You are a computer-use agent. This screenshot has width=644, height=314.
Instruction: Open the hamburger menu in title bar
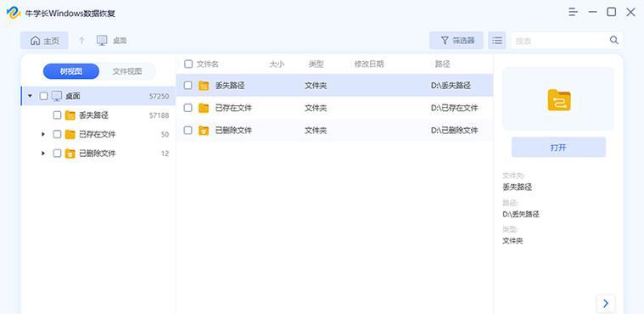tap(573, 13)
